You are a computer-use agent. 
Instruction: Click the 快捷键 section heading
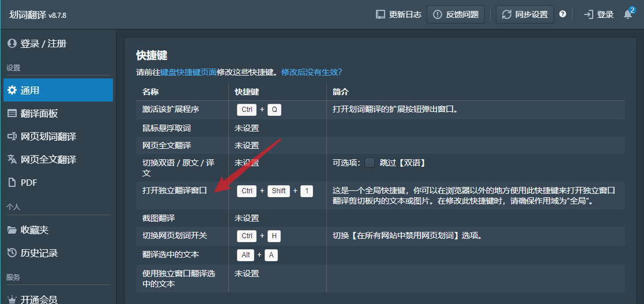tap(152, 55)
